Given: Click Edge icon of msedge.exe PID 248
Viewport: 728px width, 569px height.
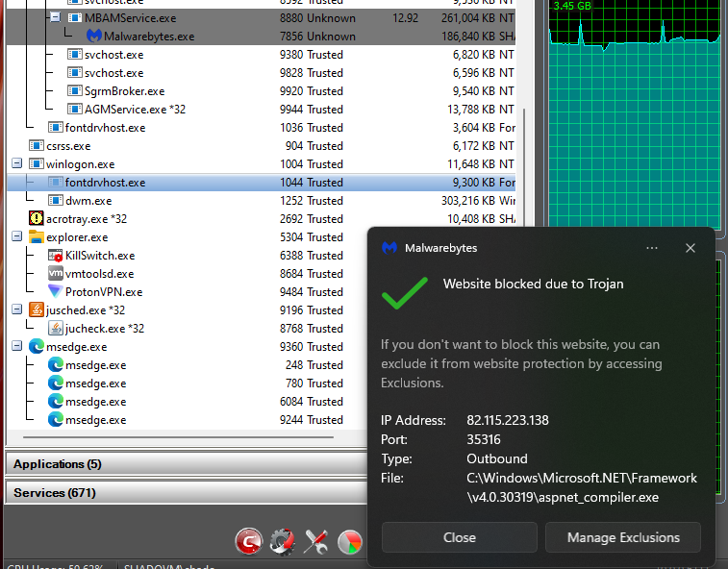Looking at the screenshot, I should [55, 364].
